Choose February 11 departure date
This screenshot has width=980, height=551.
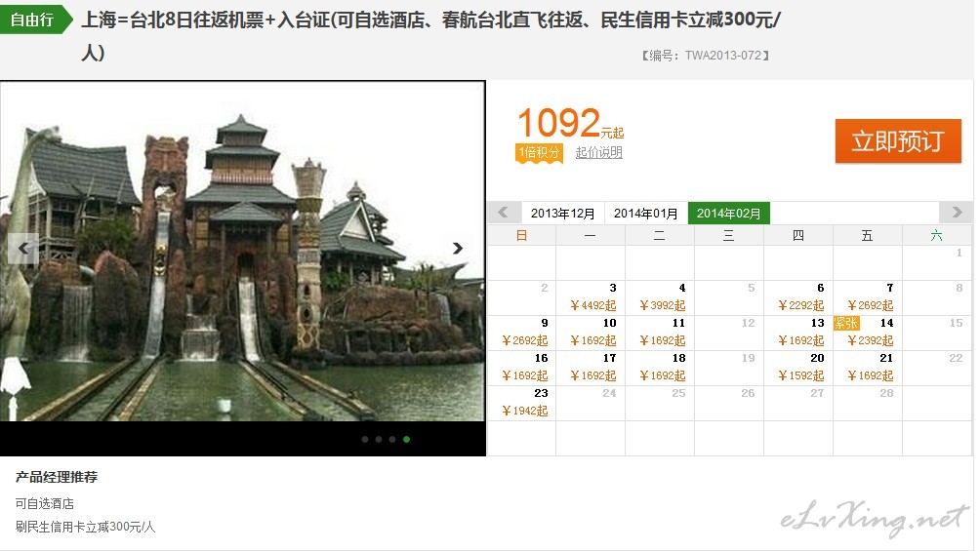pyautogui.click(x=660, y=333)
